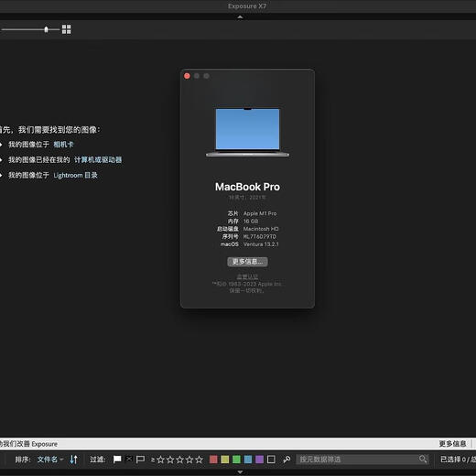The image size is (476, 476).
Task: Click the magnifier icon in search field
Action: click(423, 459)
